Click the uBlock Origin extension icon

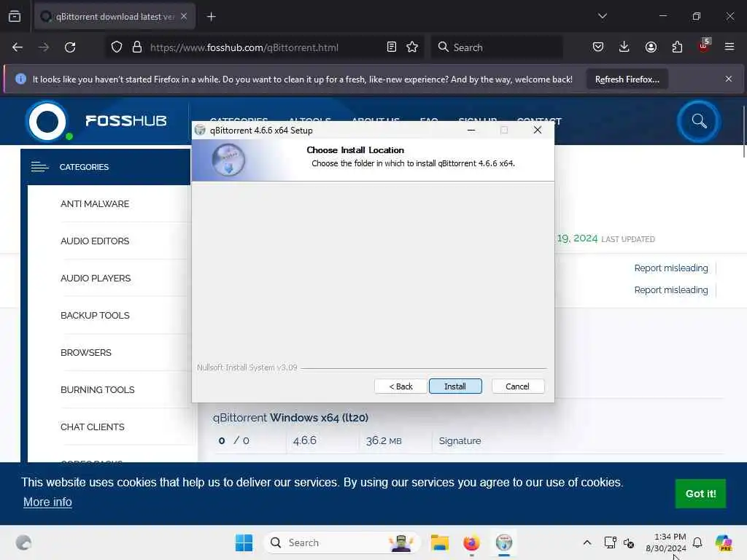[x=704, y=46]
